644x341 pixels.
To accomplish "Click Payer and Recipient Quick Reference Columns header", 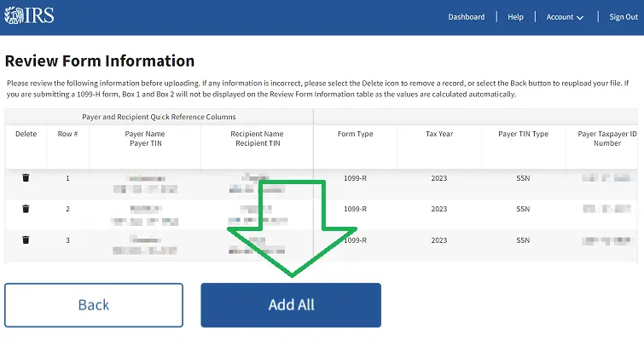I will [x=159, y=117].
